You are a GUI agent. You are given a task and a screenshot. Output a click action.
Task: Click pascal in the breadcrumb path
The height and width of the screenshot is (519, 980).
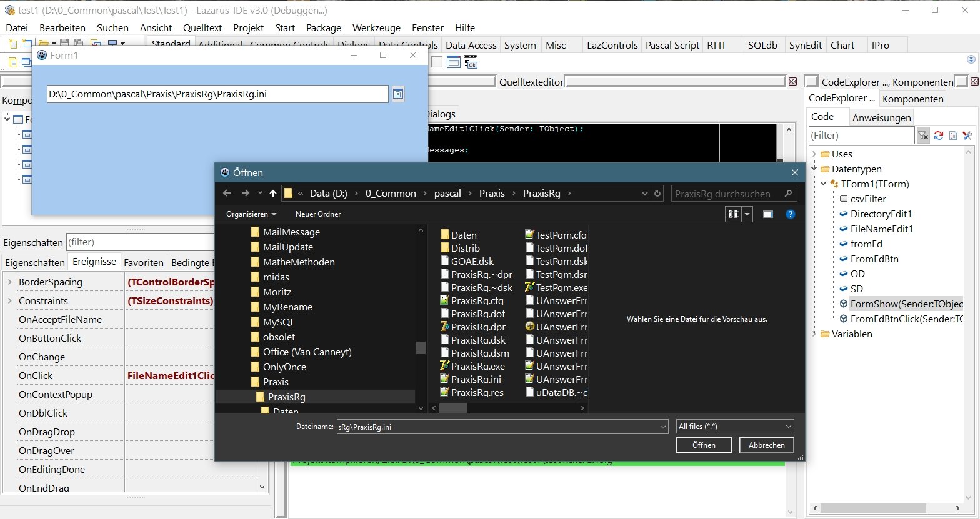(x=447, y=194)
